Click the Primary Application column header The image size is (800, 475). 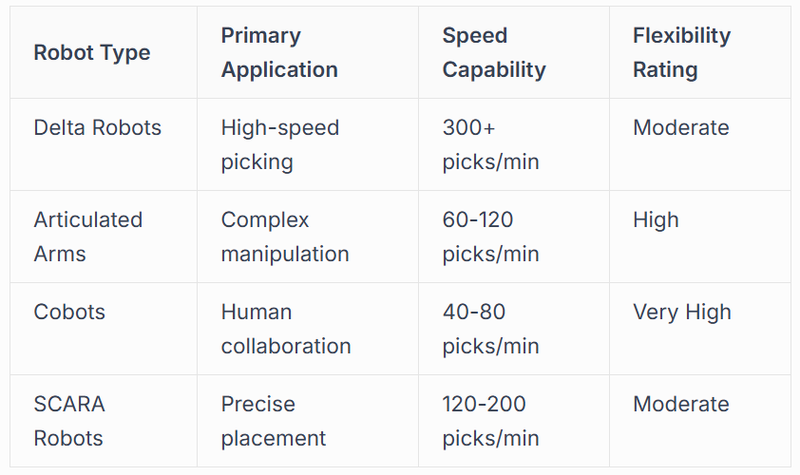coord(279,53)
